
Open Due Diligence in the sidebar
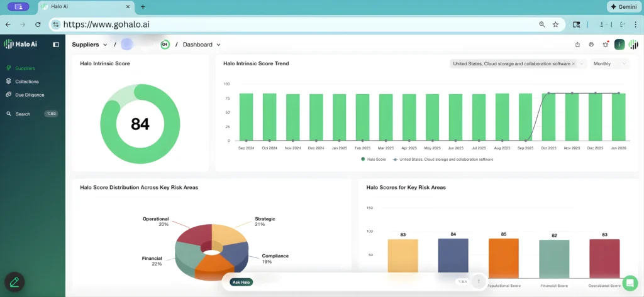point(29,95)
